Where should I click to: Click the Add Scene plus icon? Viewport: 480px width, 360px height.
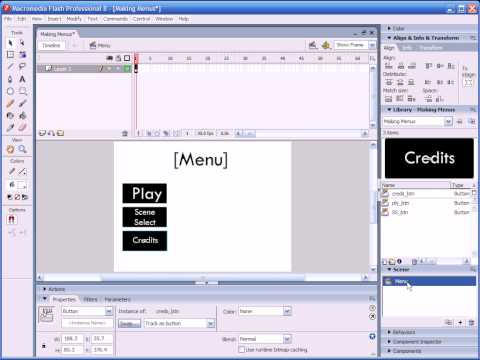(460, 322)
